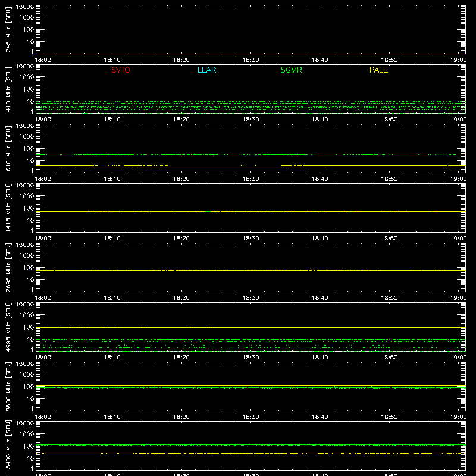Image resolution: width=476 pixels, height=476 pixels.
Task: Click 18:10 tick under the 410 MHz panel
Action: click(112, 120)
